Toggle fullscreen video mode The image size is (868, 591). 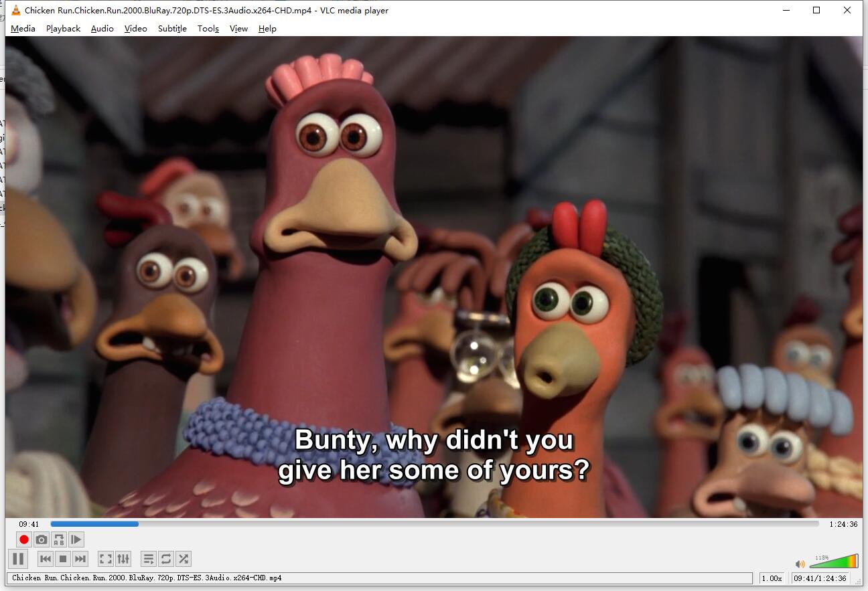[x=106, y=559]
